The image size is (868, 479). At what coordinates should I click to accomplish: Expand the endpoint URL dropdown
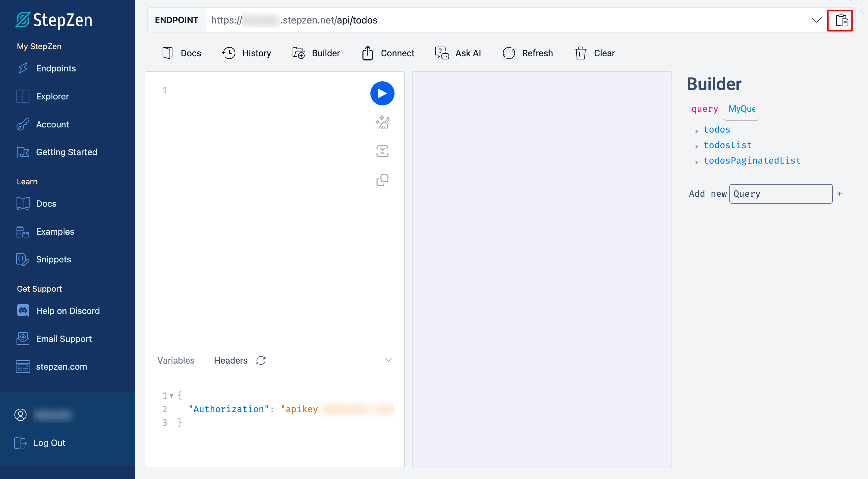point(816,20)
